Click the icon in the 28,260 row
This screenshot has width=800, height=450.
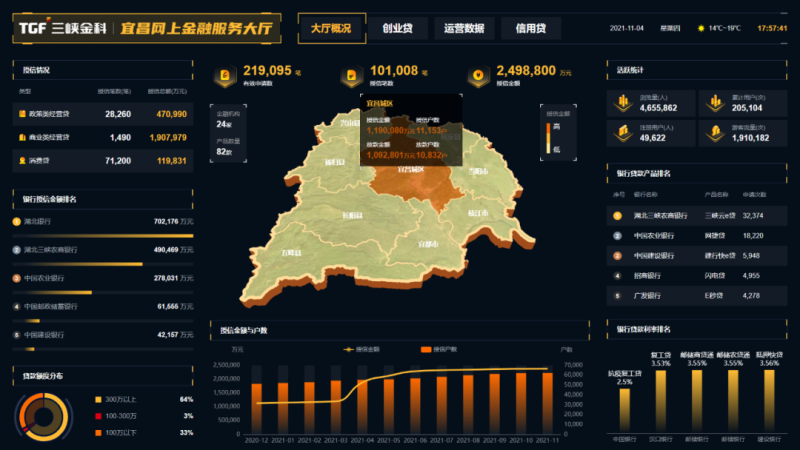pos(22,114)
